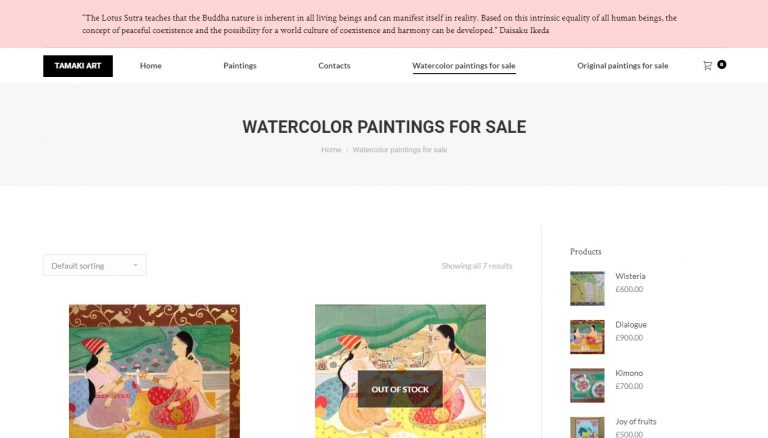Open the Dialogue product thumbnail
The width and height of the screenshot is (768, 438).
click(x=587, y=337)
